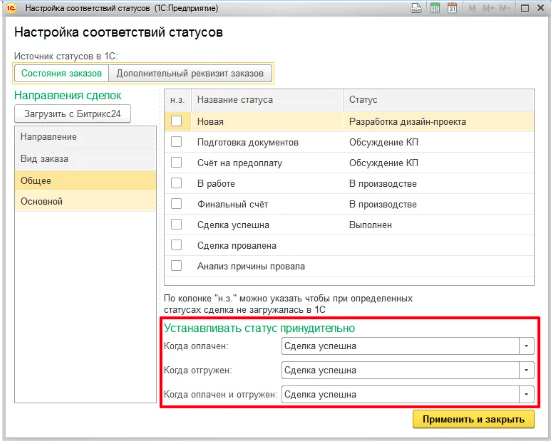Click the Название статуса column header
Image resolution: width=552 pixels, height=444 pixels.
(267, 100)
